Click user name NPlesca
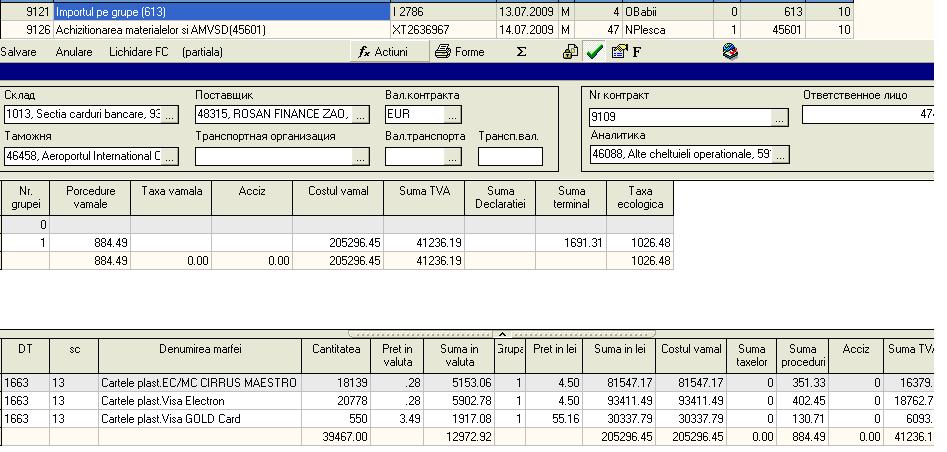Screen dimensions: 947x452 (644, 30)
